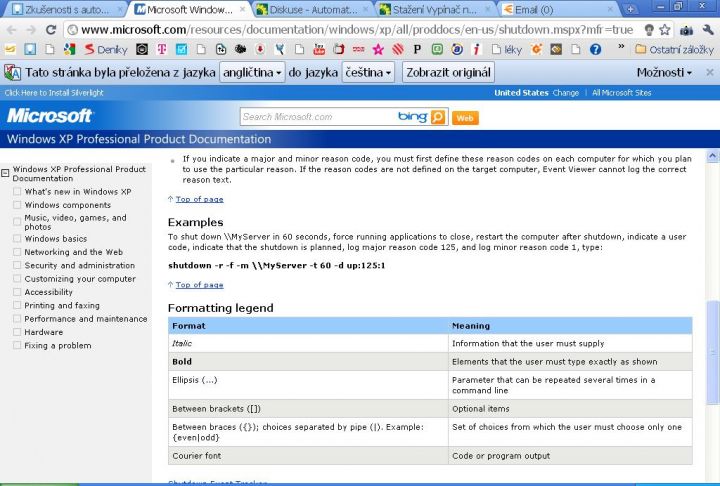720x486 pixels.
Task: Click the Search Microsoft.com input field
Action: (x=319, y=117)
